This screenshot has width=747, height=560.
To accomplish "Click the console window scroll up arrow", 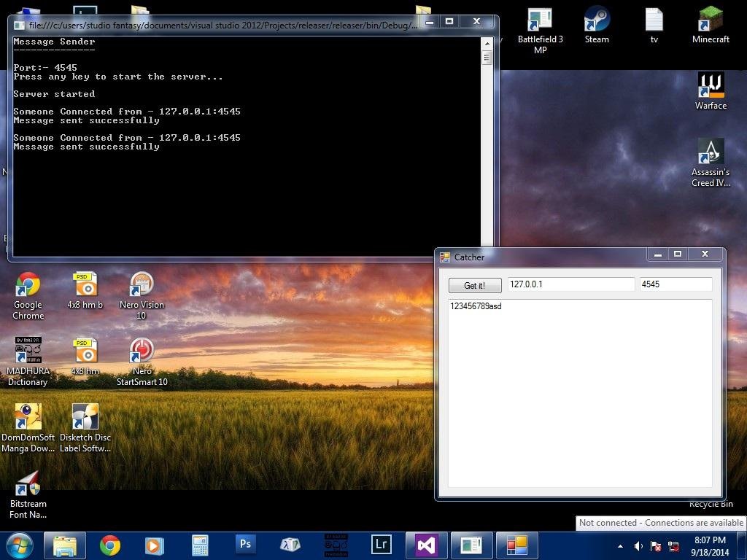I will (x=487, y=43).
